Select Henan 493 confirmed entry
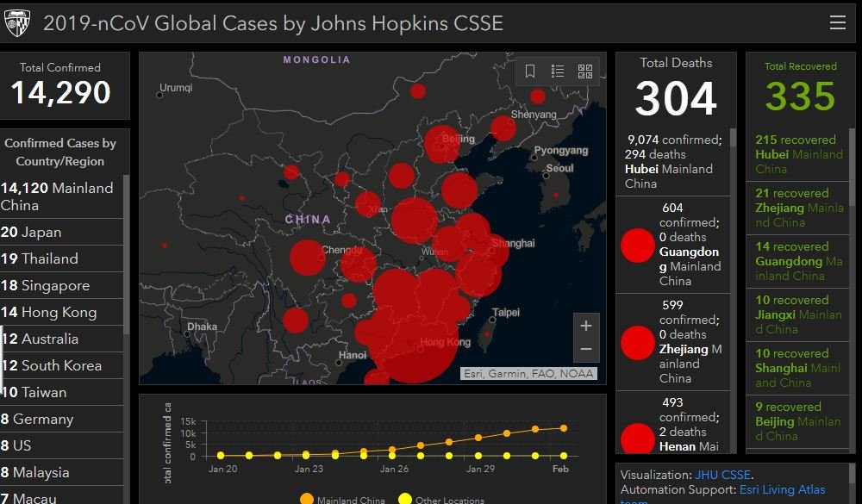This screenshot has height=504, width=862. tap(673, 422)
